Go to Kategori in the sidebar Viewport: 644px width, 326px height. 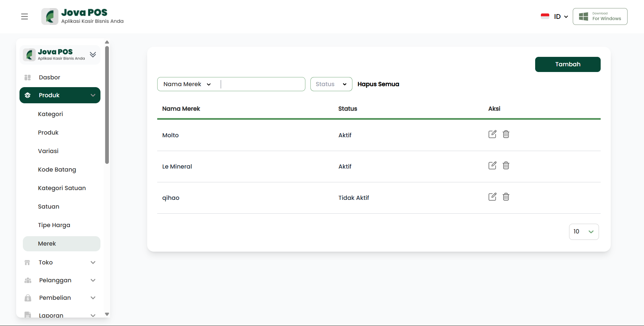point(50,114)
